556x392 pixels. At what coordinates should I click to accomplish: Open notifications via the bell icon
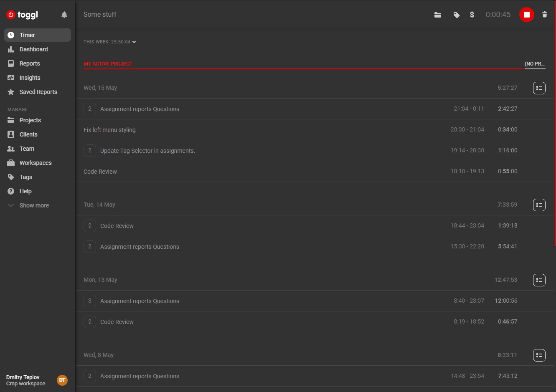coord(64,15)
